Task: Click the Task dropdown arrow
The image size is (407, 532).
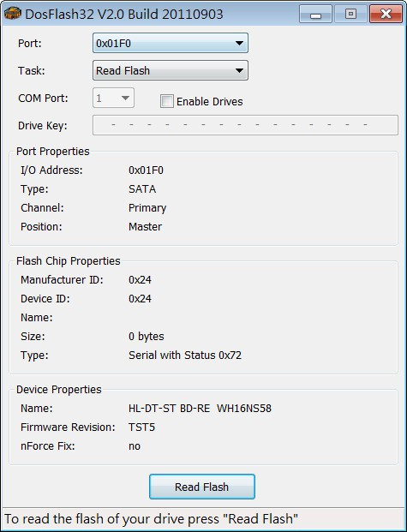Action: 239,71
